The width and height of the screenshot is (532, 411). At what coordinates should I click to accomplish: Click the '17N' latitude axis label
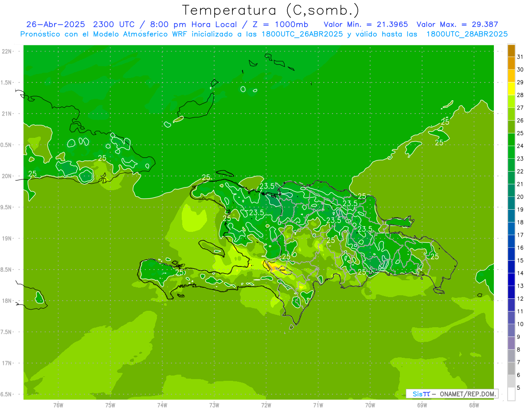pos(7,364)
